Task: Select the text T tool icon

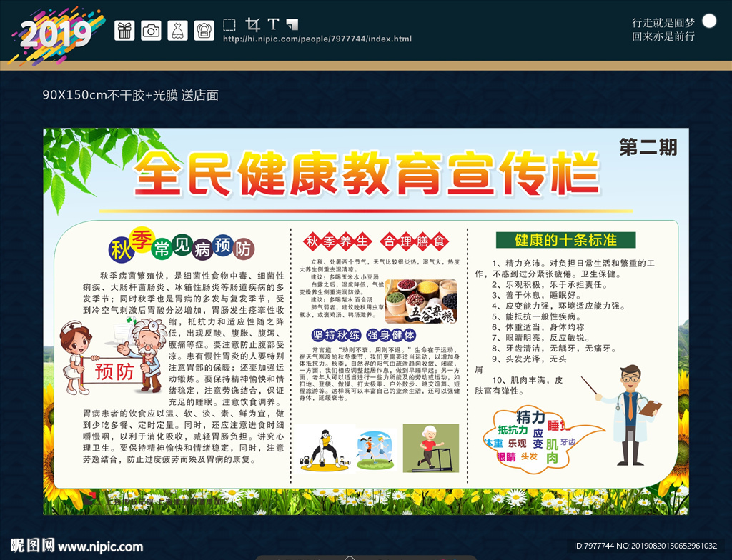Action: pos(274,24)
